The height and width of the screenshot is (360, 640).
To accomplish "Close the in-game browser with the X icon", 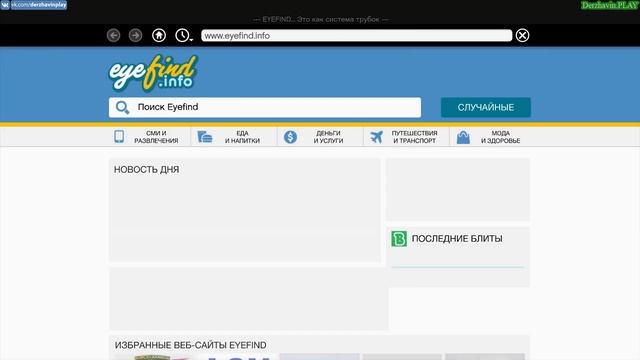I will 522,36.
